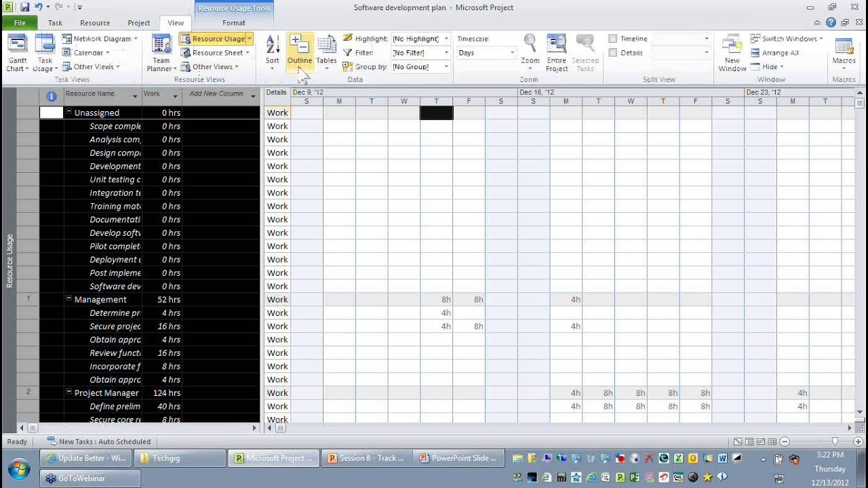
Task: Switch to Team Planner view shortcut in status bar
Action: [x=761, y=442]
